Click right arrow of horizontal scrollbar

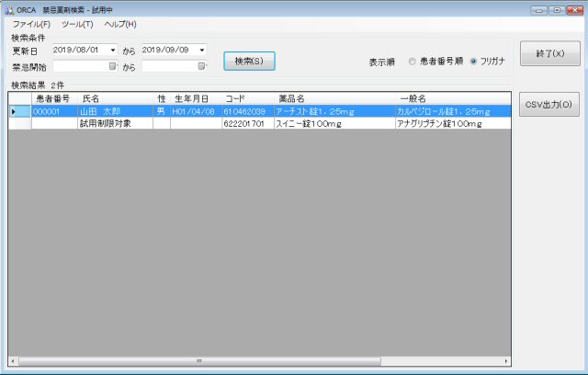[x=506, y=361]
